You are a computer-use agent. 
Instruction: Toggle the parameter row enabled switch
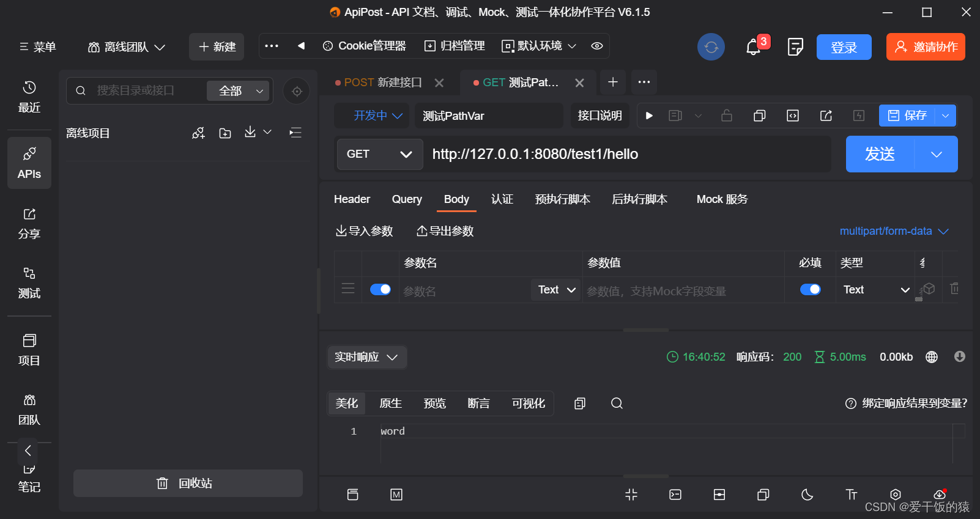click(x=380, y=289)
